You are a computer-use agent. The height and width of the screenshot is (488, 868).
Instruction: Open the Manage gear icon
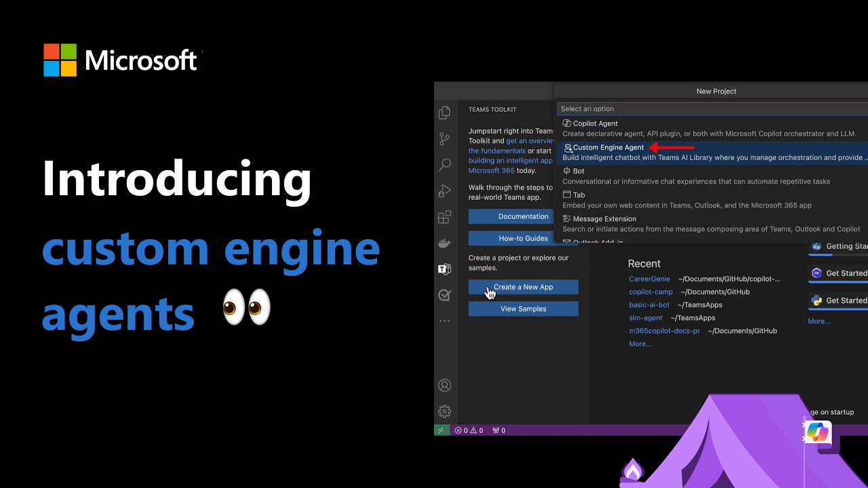pyautogui.click(x=444, y=411)
